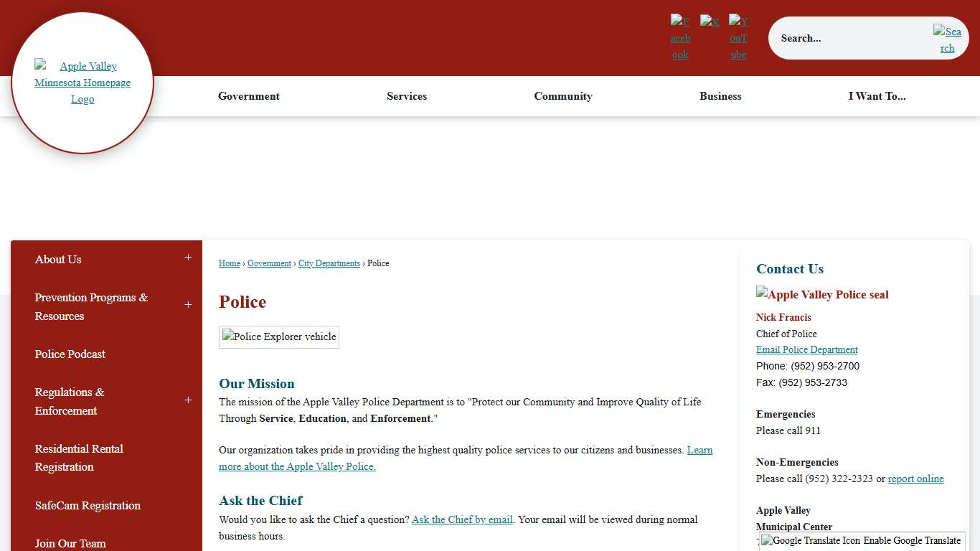
Task: Select Join Our Team in sidebar
Action: (70, 544)
